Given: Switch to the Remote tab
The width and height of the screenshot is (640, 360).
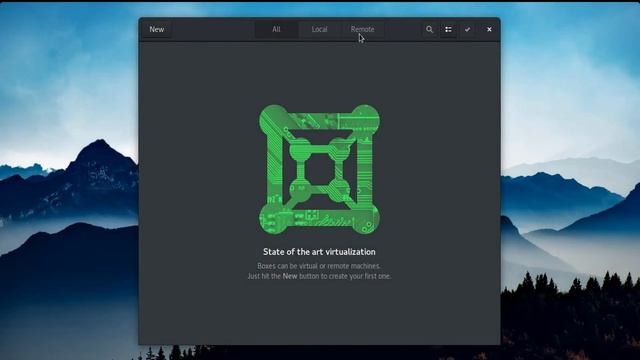Looking at the screenshot, I should 362,29.
